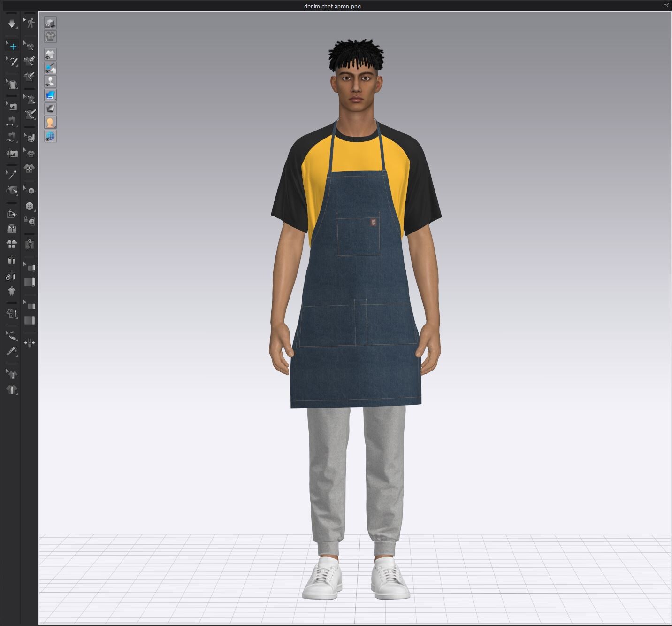This screenshot has width=672, height=626.
Task: Select the Edit Texture fabric-roll tool
Action: pos(30,138)
